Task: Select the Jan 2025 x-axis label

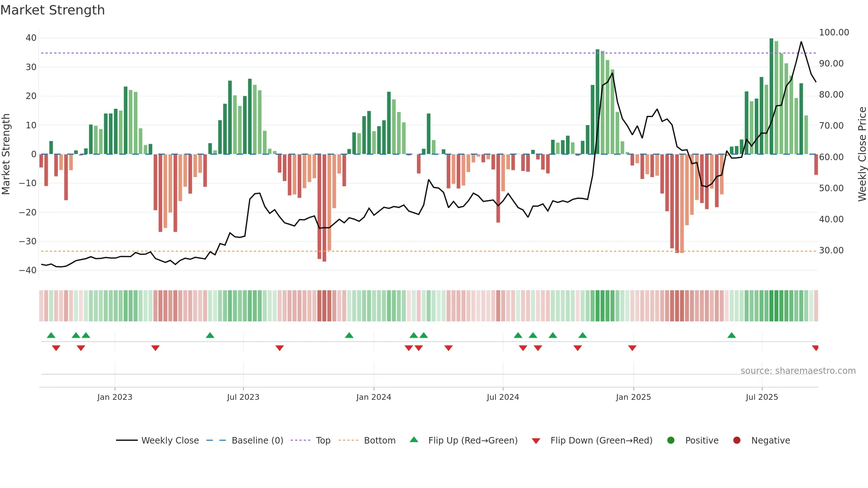Action: [633, 397]
